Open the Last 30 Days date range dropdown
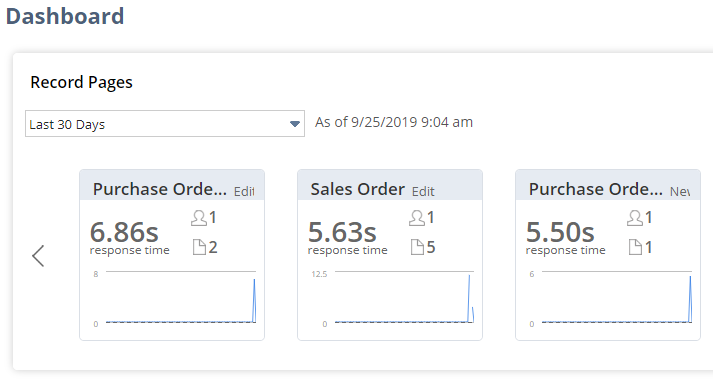 (x=165, y=123)
